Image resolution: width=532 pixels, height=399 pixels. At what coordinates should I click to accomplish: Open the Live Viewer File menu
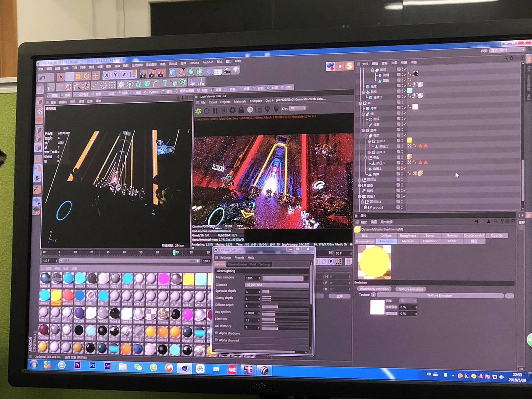[x=203, y=102]
